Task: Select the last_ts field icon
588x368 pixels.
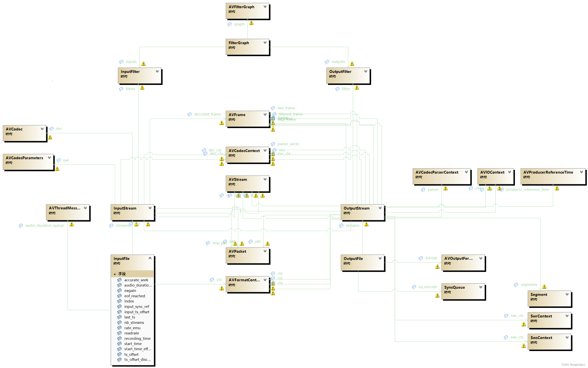Action: tap(119, 317)
